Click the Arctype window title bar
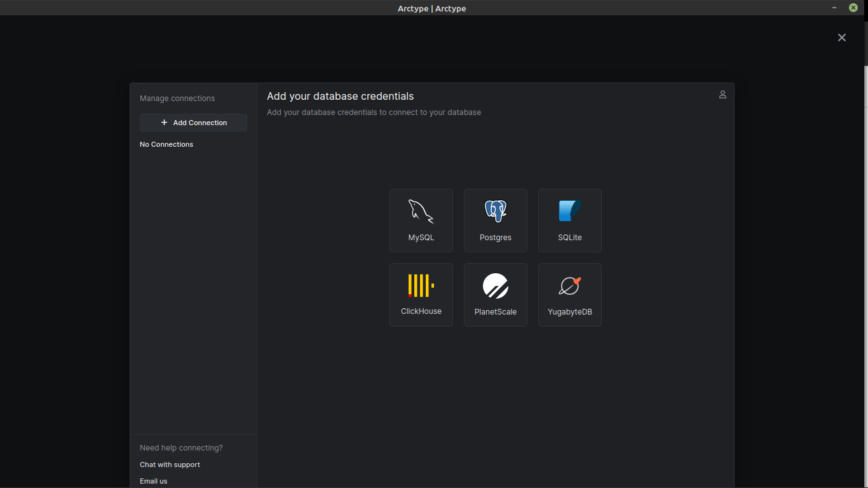The height and width of the screenshot is (488, 868). click(x=432, y=8)
